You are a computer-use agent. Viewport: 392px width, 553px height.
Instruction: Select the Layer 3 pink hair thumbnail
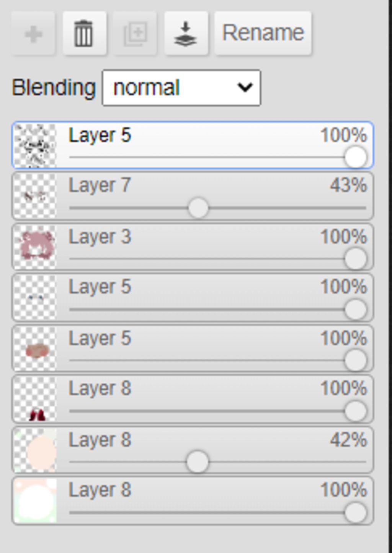35,246
